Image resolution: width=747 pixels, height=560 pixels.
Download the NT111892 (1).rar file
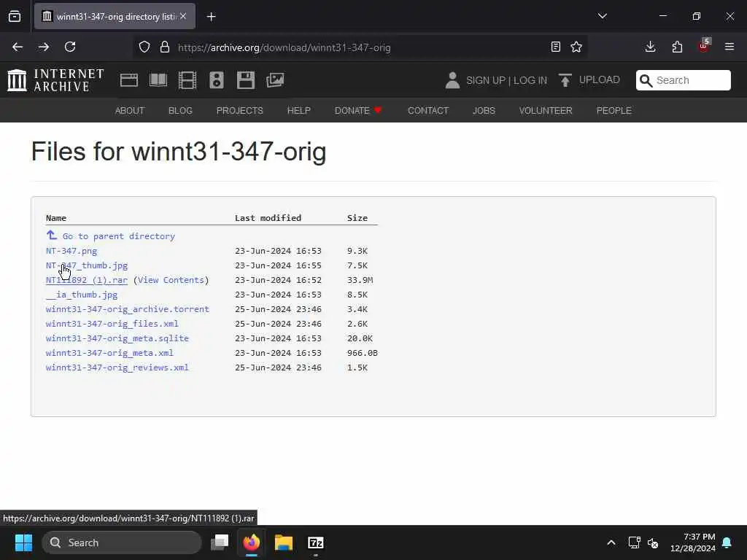pyautogui.click(x=87, y=280)
